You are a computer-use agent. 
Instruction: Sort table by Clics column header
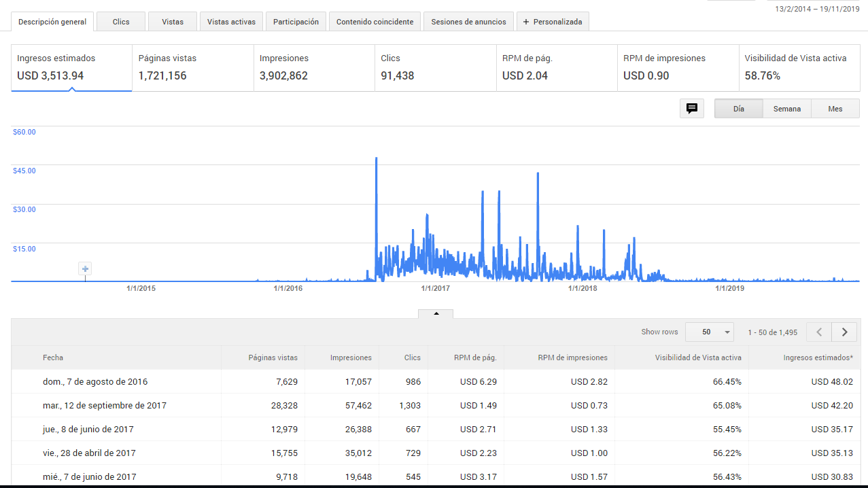pos(412,358)
